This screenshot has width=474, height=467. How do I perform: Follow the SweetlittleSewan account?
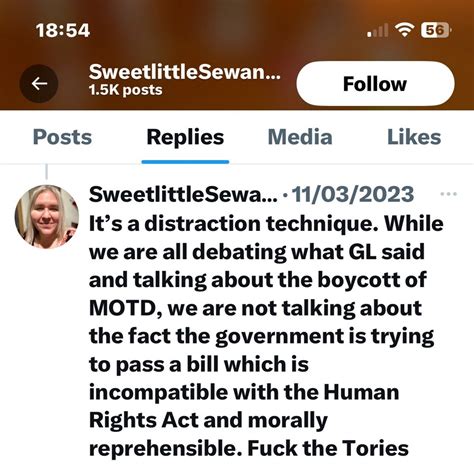[375, 83]
